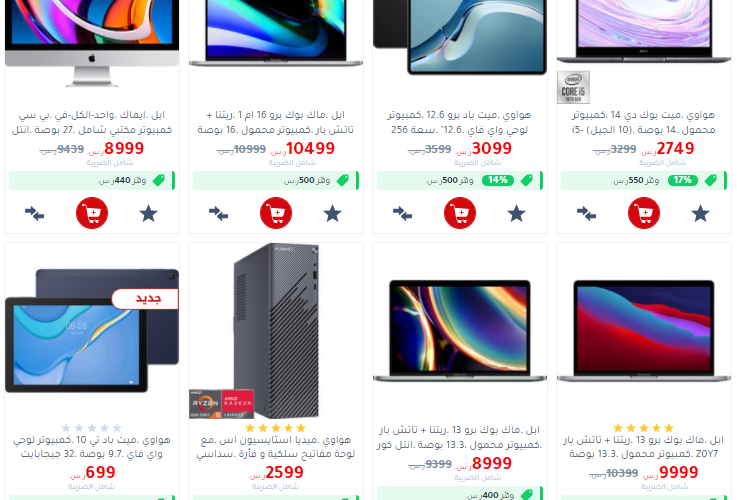Add Huawei MateBook D 14 to cart

point(644,213)
